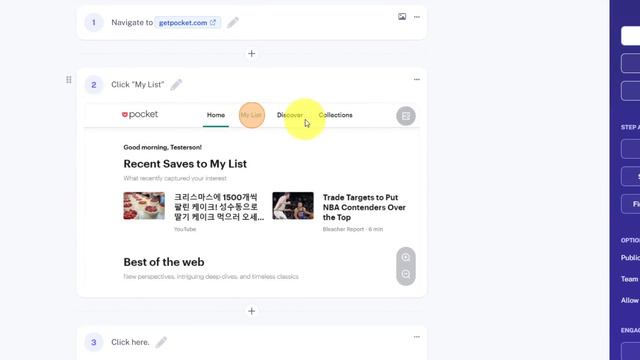This screenshot has height=360, width=640.
Task: Click the Korean cake article title
Action: (x=219, y=207)
